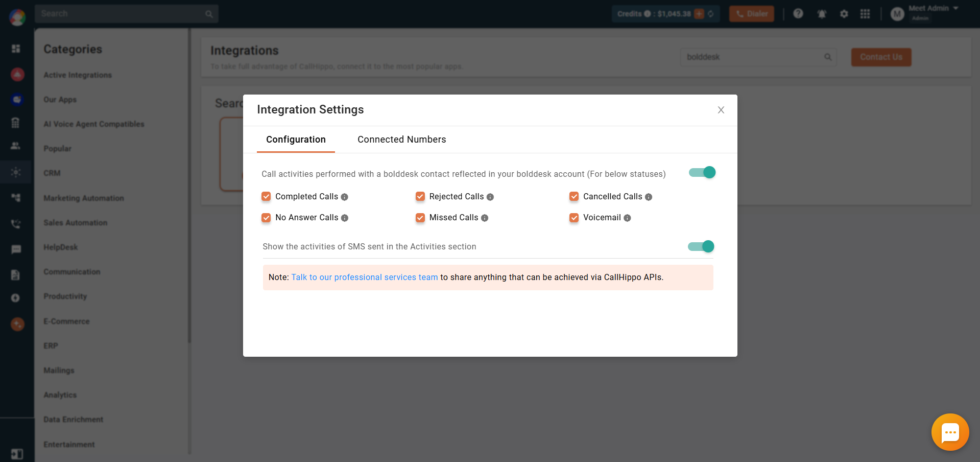Click the info icon beside Missed Calls
This screenshot has width=980, height=462.
click(x=485, y=218)
